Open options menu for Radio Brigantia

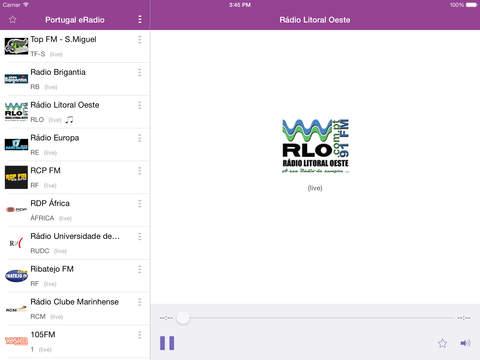pos(140,72)
